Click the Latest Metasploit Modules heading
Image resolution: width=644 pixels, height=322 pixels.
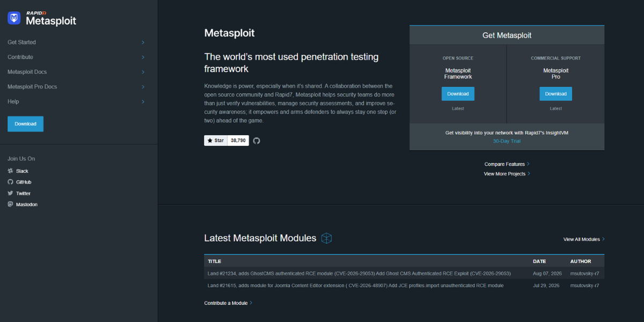(260, 238)
